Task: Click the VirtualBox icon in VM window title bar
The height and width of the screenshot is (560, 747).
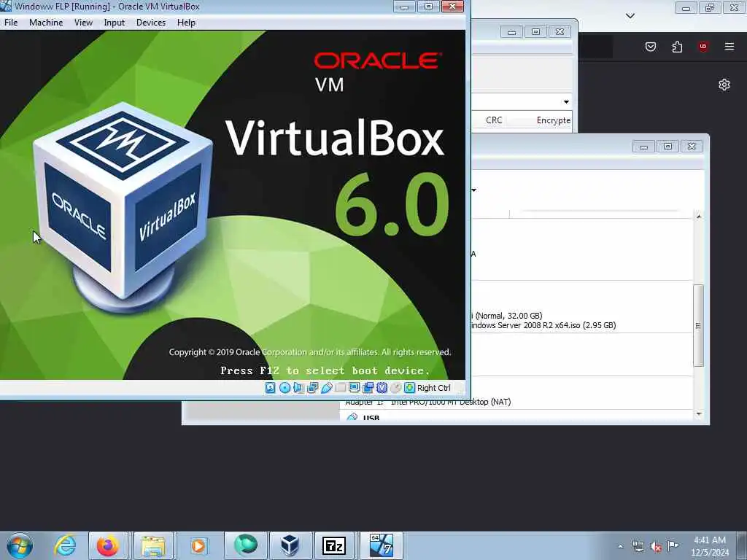Action: (6, 6)
